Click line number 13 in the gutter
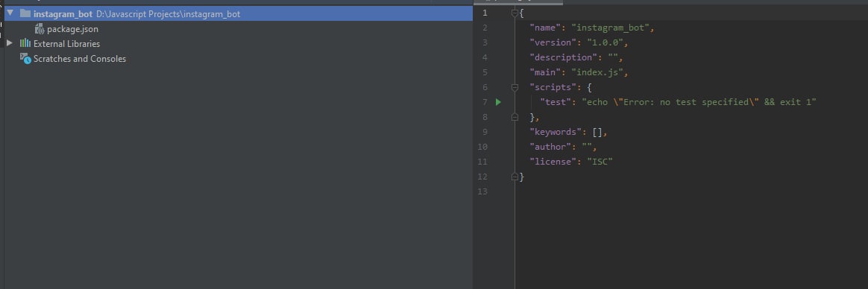This screenshot has width=868, height=289. pos(482,191)
